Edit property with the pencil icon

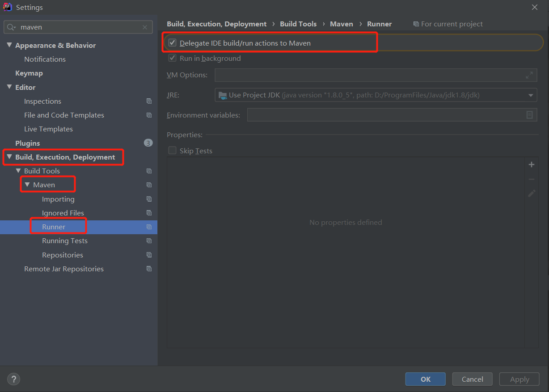click(x=532, y=194)
